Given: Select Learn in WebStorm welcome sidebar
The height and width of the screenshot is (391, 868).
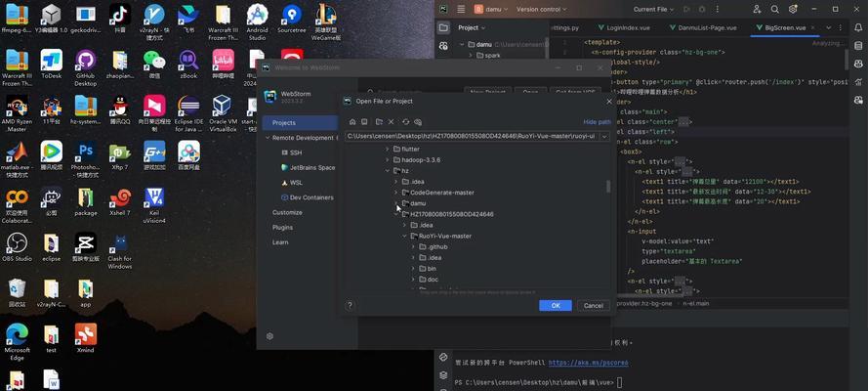Looking at the screenshot, I should tap(280, 242).
